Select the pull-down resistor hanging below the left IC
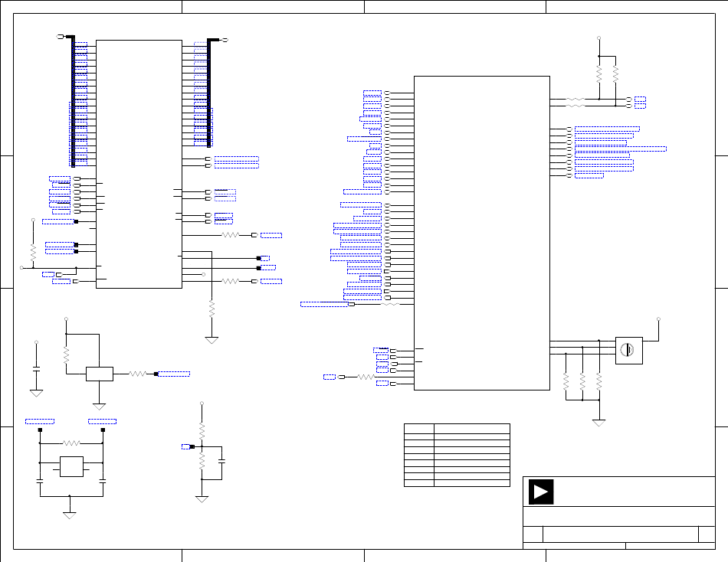Image resolution: width=728 pixels, height=562 pixels. (212, 309)
